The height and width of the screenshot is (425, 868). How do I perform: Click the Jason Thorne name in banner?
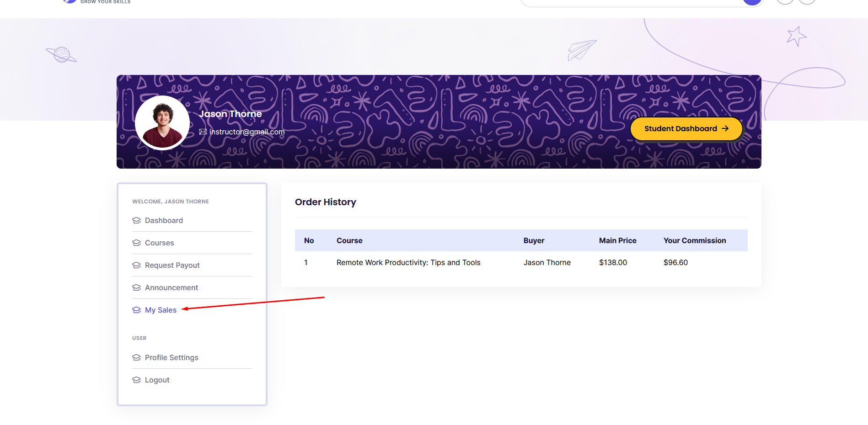click(230, 114)
